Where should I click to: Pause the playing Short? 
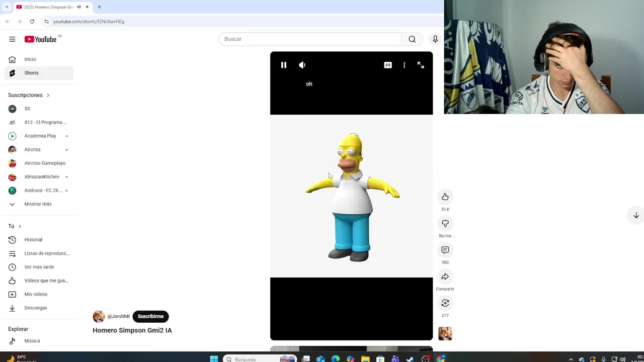[284, 65]
